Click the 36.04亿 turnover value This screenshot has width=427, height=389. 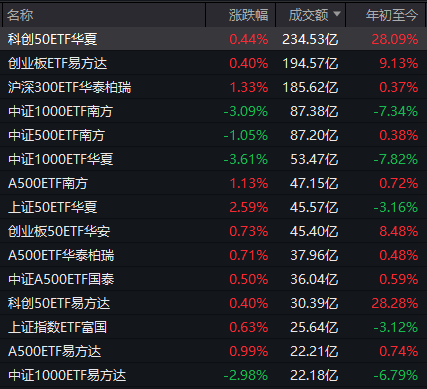pos(314,279)
